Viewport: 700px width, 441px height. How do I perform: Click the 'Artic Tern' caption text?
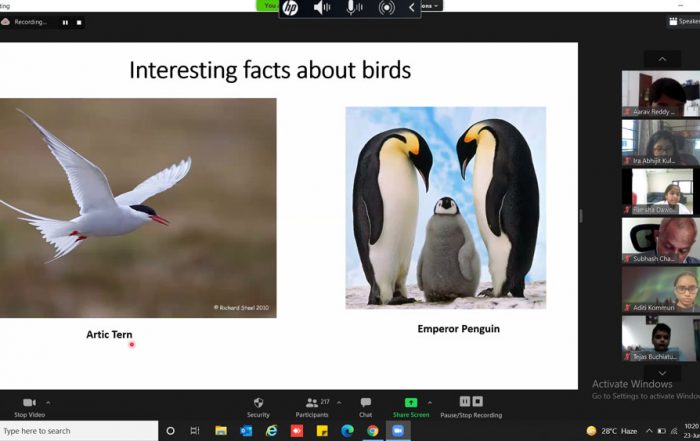click(x=109, y=334)
